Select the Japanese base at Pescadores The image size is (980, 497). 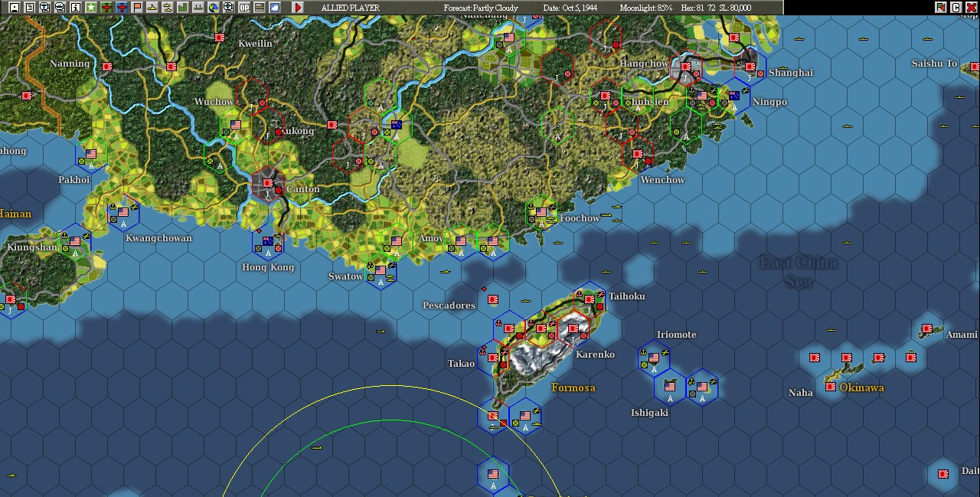493,300
